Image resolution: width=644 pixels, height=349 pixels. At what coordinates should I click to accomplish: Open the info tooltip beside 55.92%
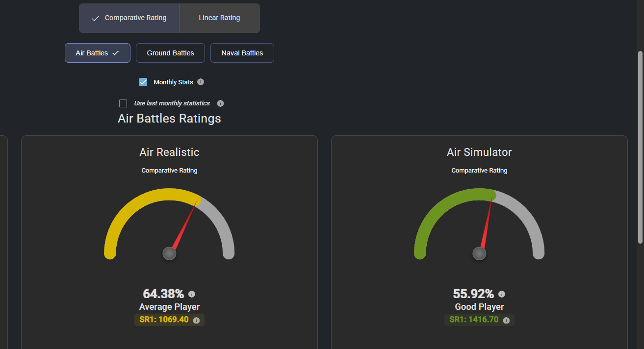[x=502, y=294]
